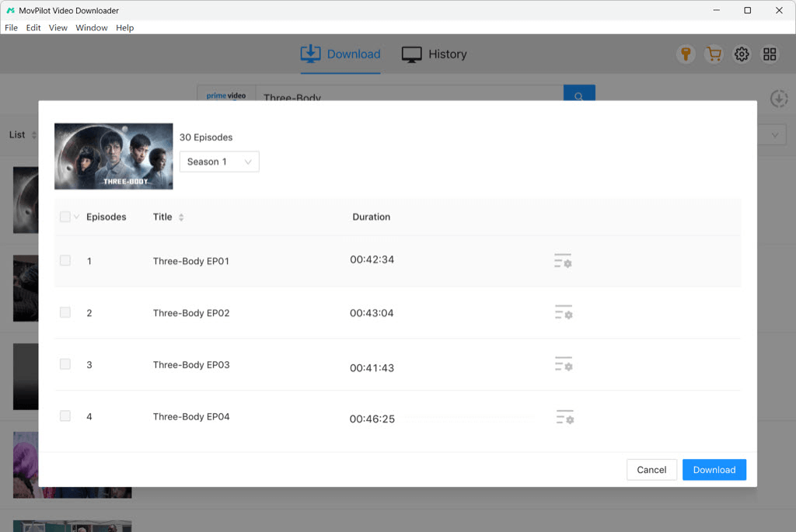796x532 pixels.
Task: Open the File menu
Action: (11, 28)
